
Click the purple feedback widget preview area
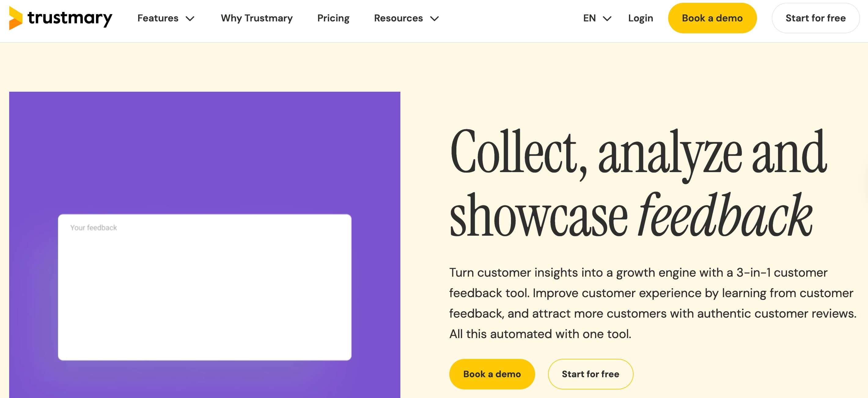click(202, 142)
